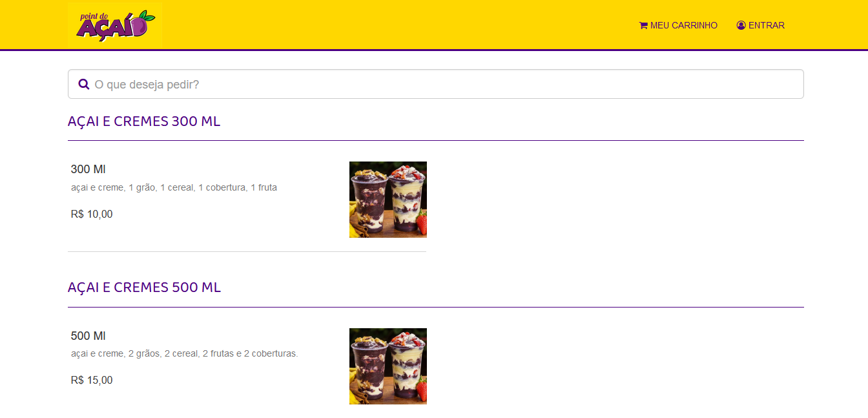Select the Açai e Cremes 500 ML heading
The image size is (868, 418).
point(144,287)
